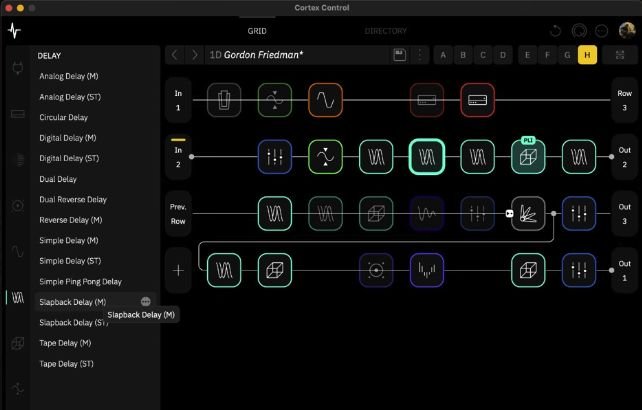Select the first delay block in bottom row

pyautogui.click(x=224, y=270)
